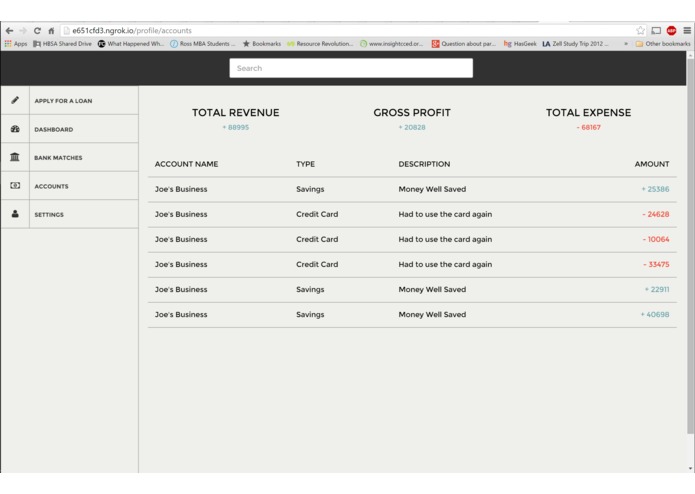Reload the page with the refresh icon
Screen dimensions: 695x494
(x=37, y=31)
